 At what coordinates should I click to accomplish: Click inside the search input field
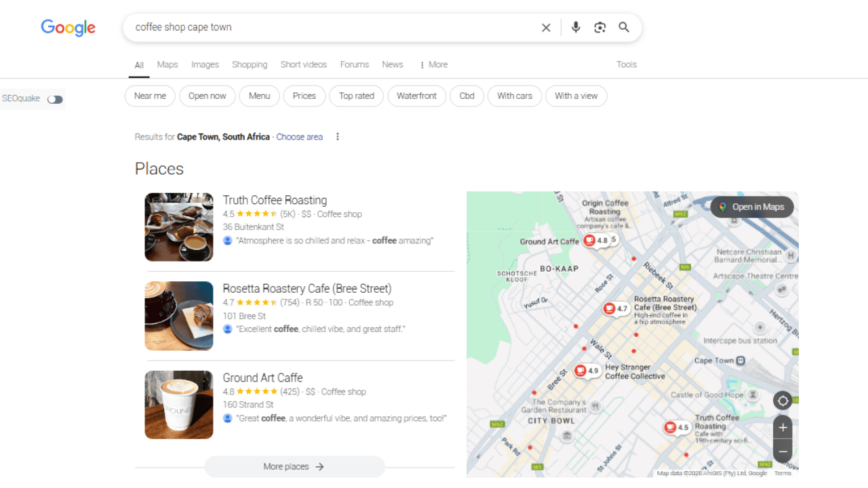[x=332, y=28]
